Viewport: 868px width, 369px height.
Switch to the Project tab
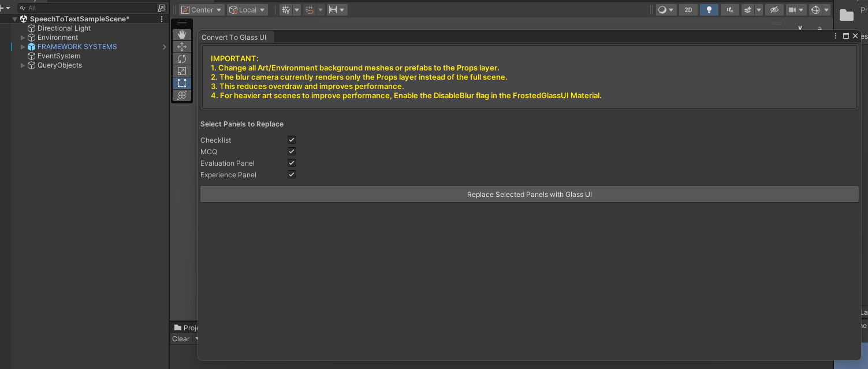(186, 327)
